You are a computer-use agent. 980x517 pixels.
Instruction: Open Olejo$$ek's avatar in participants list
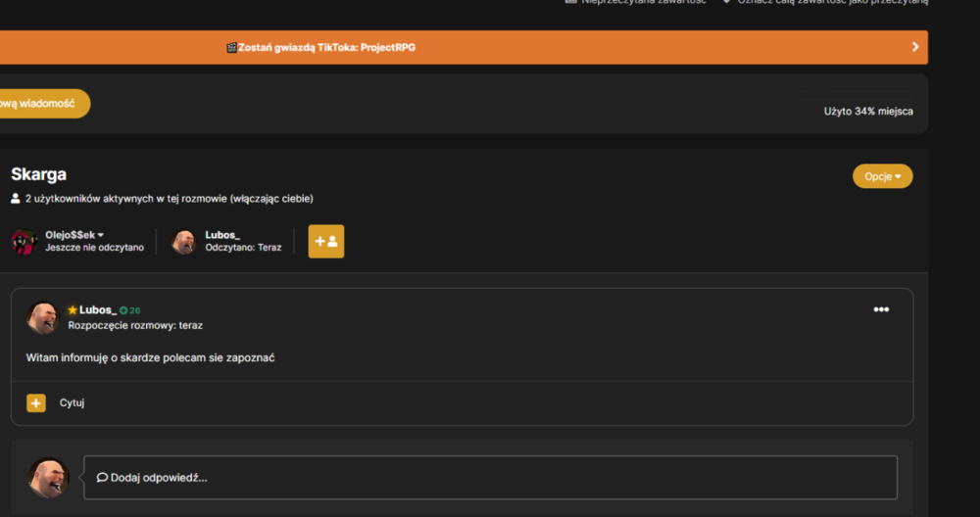[x=24, y=241]
